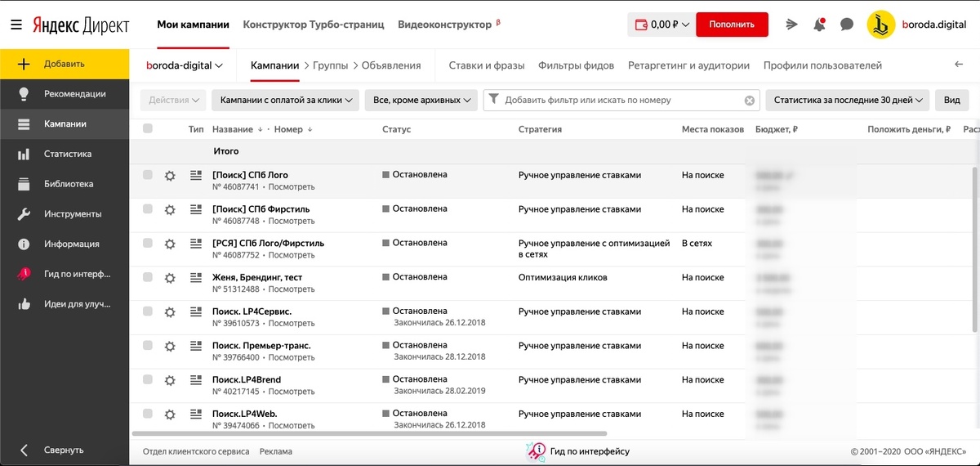Image resolution: width=980 pixels, height=466 pixels.
Task: Open Ретаргетинг и аудитории section
Action: (x=688, y=65)
